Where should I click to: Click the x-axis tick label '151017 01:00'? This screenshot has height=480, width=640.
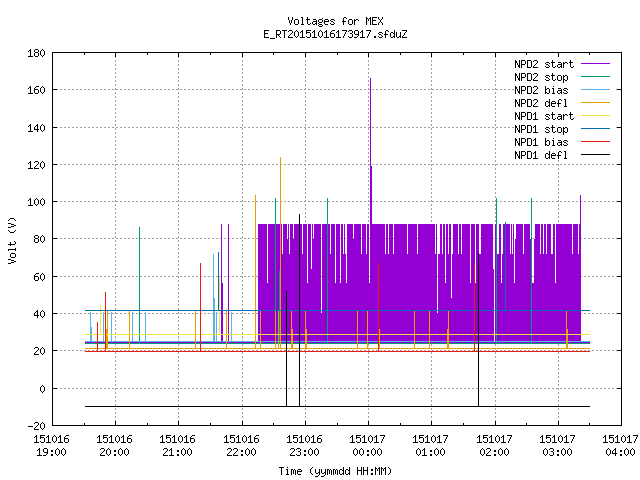[431, 446]
